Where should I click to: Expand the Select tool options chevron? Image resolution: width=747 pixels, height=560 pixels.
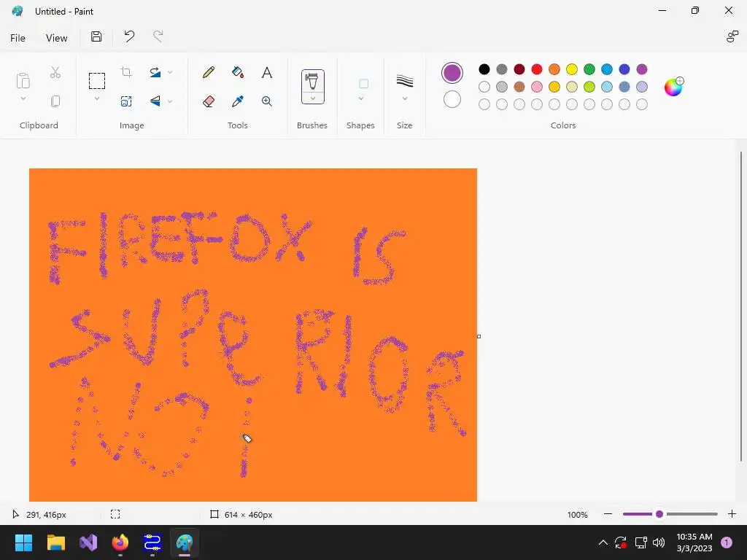coord(97,98)
